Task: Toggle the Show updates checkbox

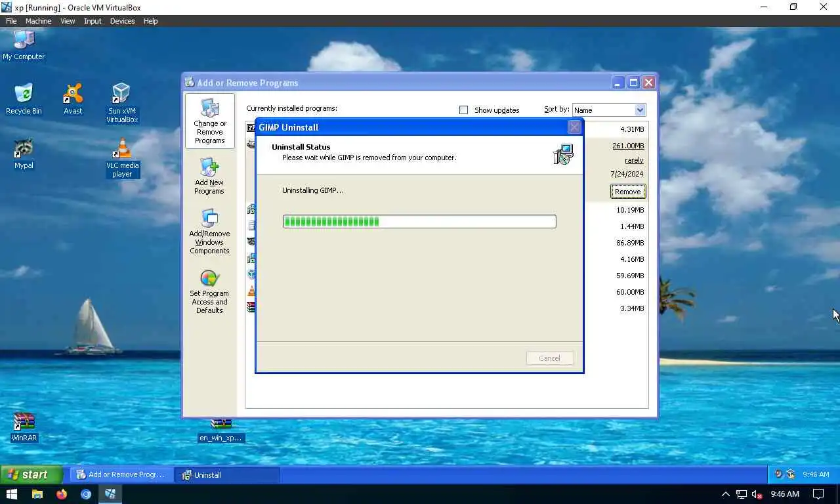Action: click(x=463, y=110)
